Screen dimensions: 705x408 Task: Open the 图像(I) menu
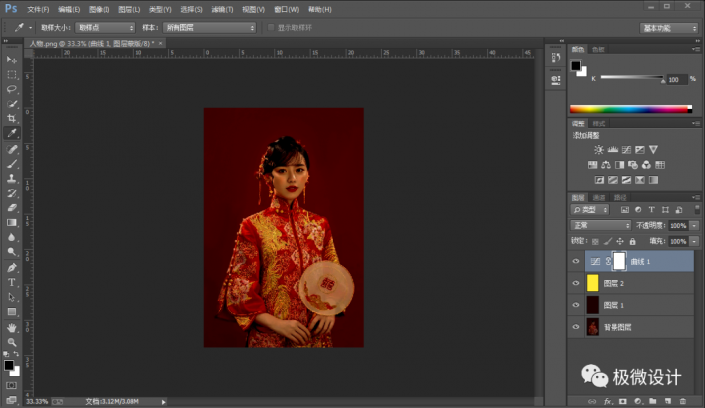pos(99,9)
